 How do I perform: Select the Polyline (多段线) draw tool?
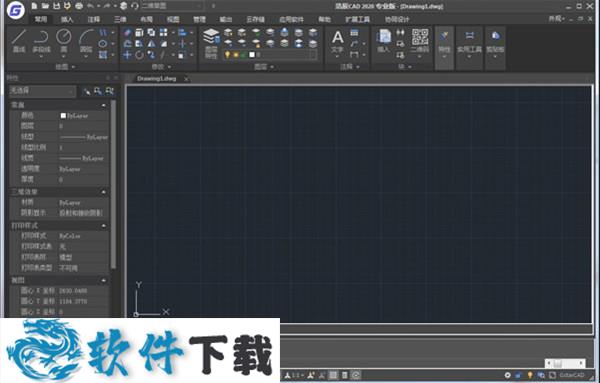tap(41, 41)
